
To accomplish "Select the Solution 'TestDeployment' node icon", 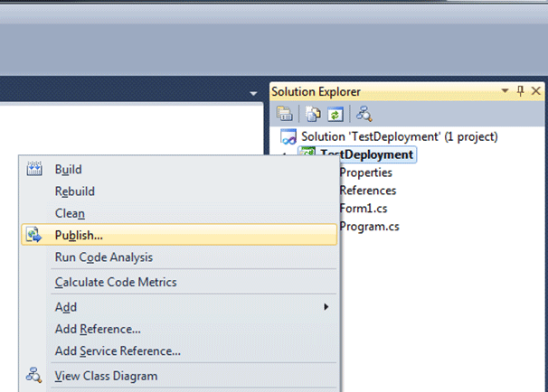I will 289,136.
